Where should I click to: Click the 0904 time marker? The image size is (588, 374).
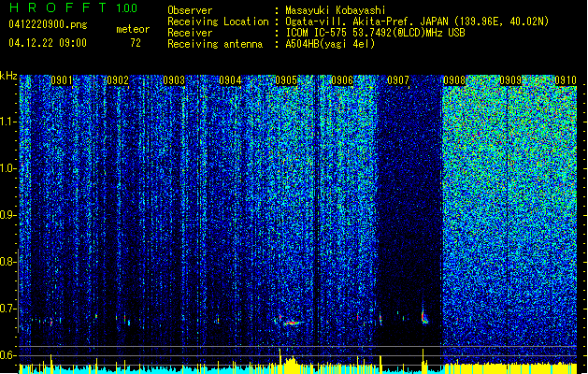pos(230,80)
